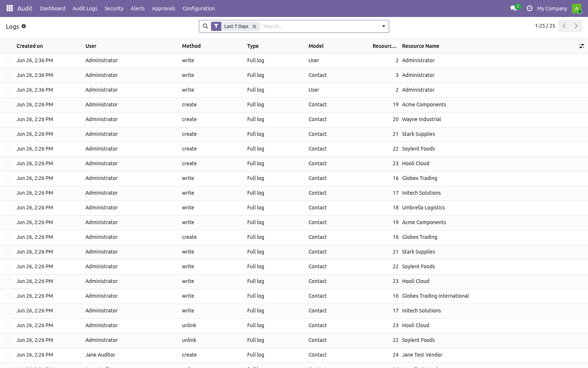Open the optional columns adjust icon
588x368 pixels.
pos(581,46)
